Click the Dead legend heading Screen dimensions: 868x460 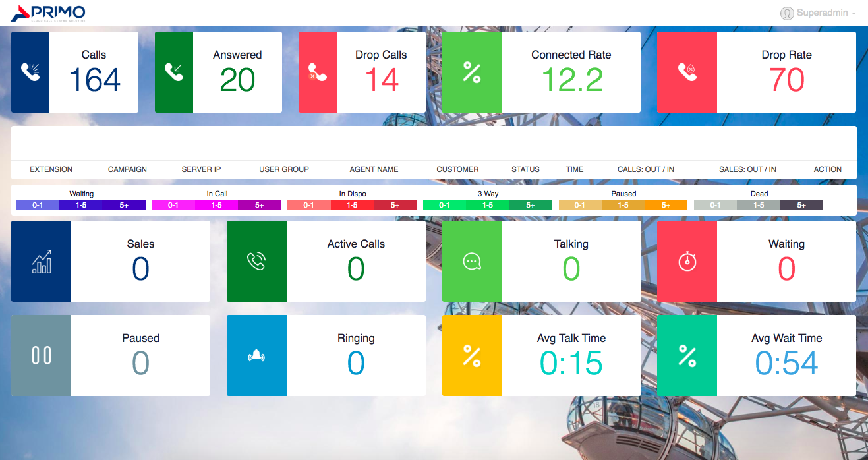pos(759,194)
